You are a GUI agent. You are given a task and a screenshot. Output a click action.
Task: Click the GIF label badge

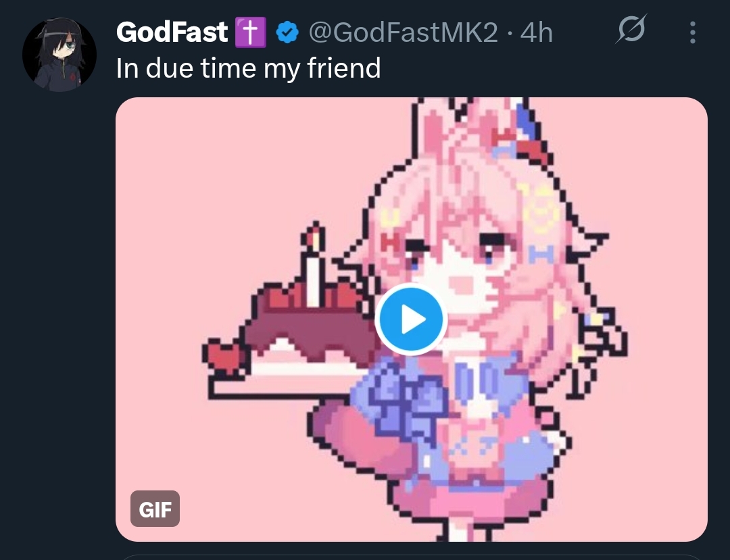click(x=155, y=509)
